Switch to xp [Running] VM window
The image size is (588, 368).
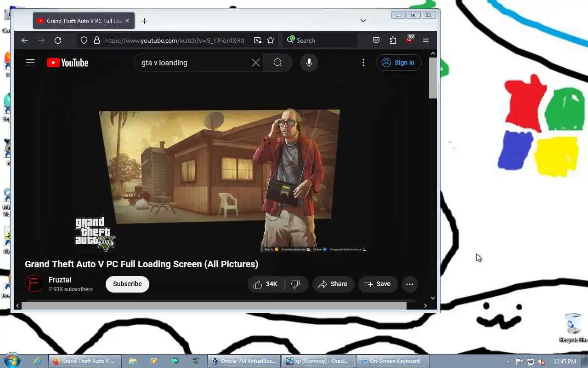click(318, 361)
